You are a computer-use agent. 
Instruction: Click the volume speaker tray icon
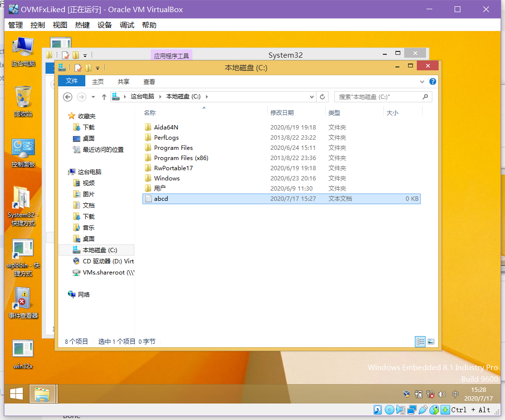click(x=442, y=394)
